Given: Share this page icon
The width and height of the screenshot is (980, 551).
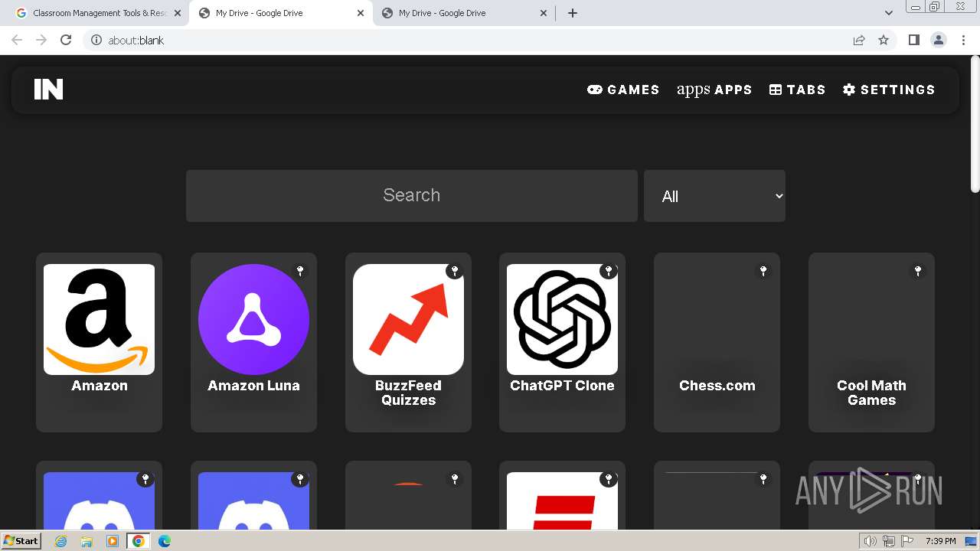Looking at the screenshot, I should (x=859, y=40).
